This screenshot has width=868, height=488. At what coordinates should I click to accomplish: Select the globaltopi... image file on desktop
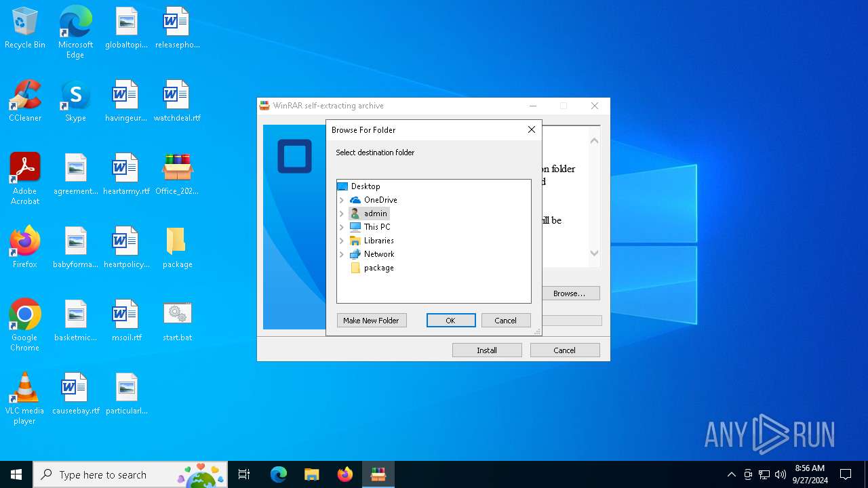coord(126,28)
